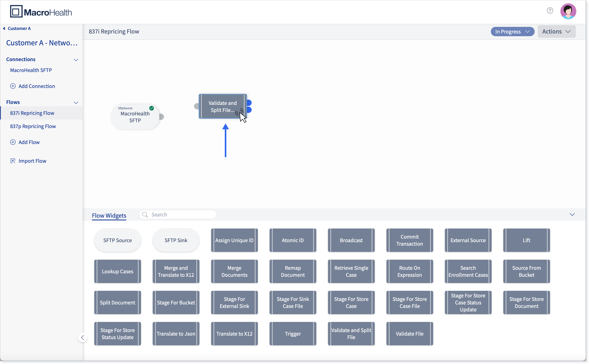
Task: Pick the Translate to Json widget
Action: click(x=176, y=333)
